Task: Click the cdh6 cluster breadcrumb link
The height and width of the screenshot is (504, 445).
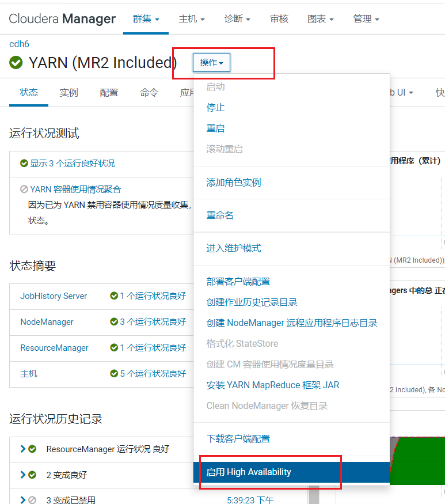Action: point(19,44)
